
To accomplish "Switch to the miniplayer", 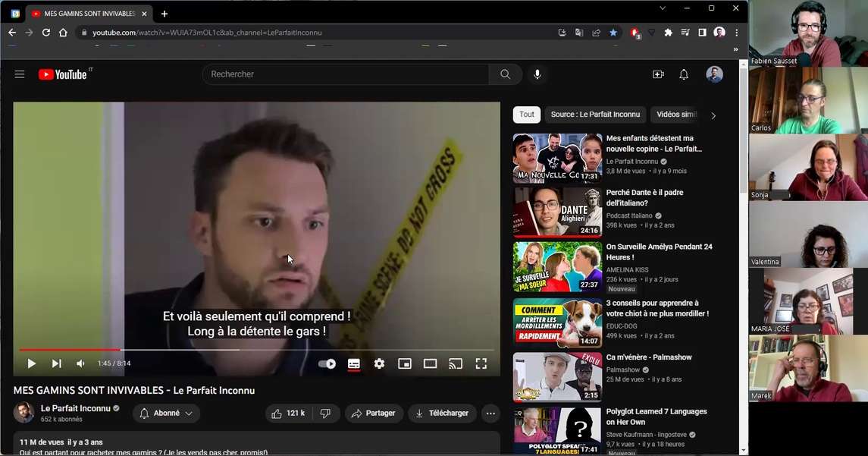I will tap(405, 363).
